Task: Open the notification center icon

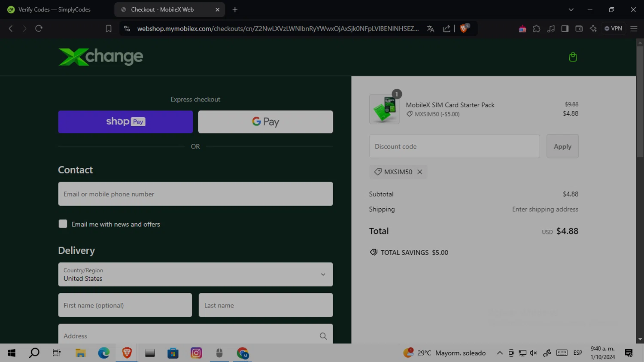Action: pyautogui.click(x=629, y=353)
